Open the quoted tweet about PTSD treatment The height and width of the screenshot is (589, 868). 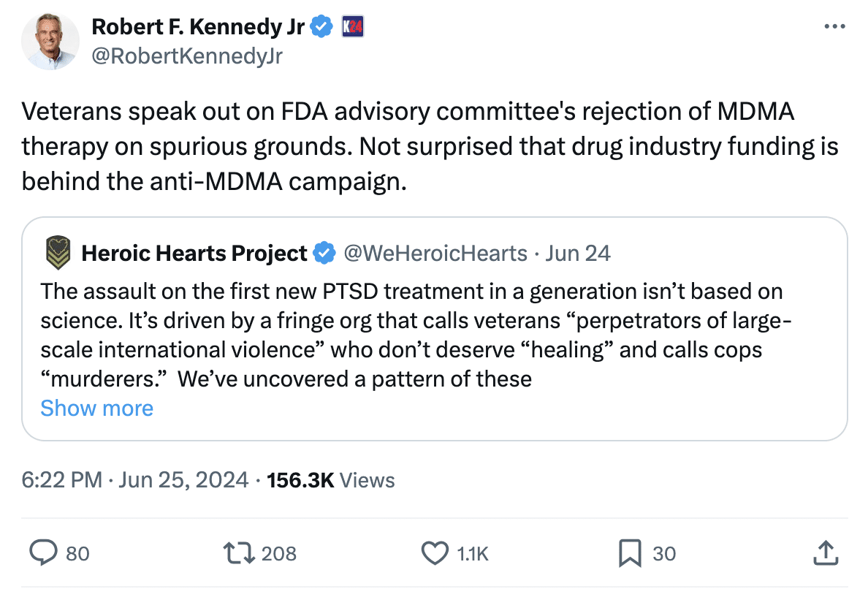[x=434, y=336]
